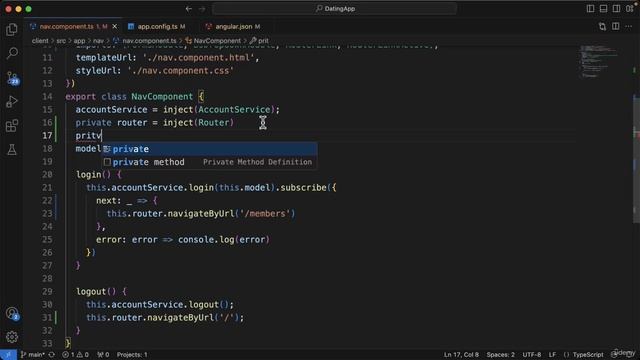Go back with the navigation arrow

189,9
